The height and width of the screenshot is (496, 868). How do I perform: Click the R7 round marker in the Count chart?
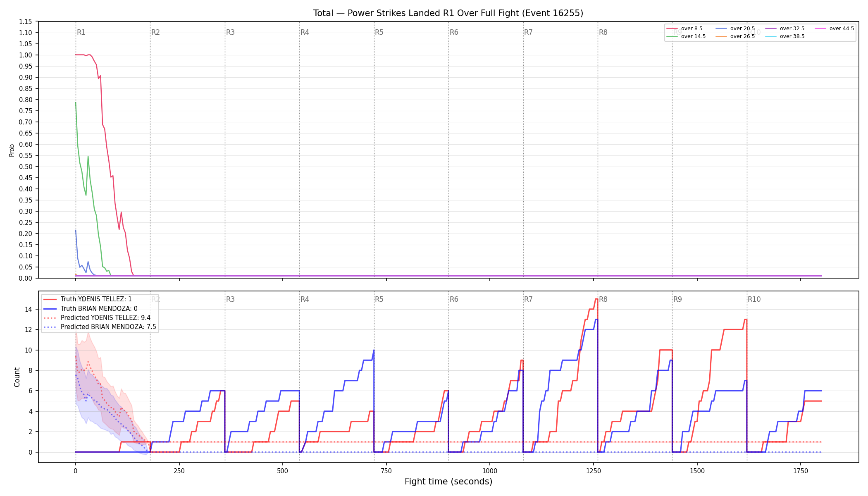(528, 299)
